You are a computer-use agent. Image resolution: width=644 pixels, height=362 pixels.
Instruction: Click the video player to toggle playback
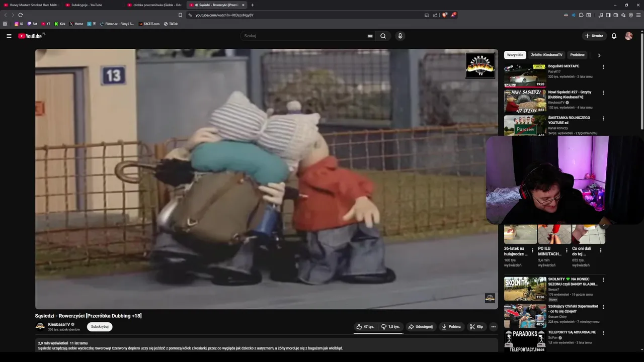click(266, 178)
